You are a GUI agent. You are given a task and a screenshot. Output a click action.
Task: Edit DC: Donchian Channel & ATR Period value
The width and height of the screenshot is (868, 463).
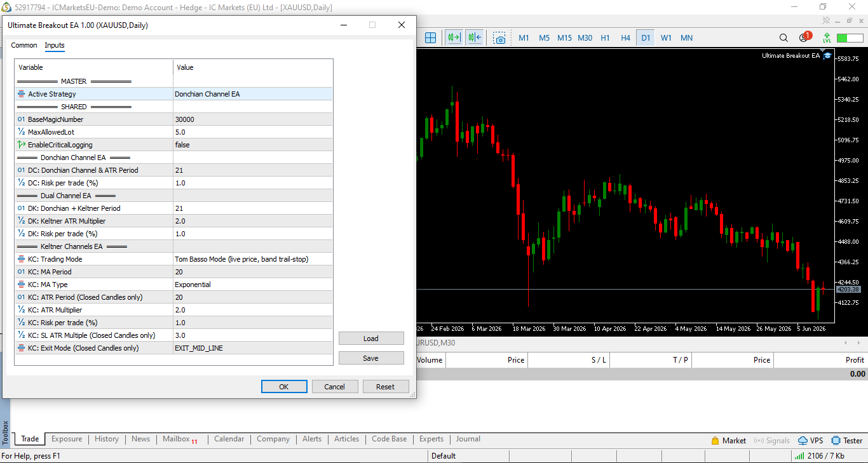[x=253, y=170]
